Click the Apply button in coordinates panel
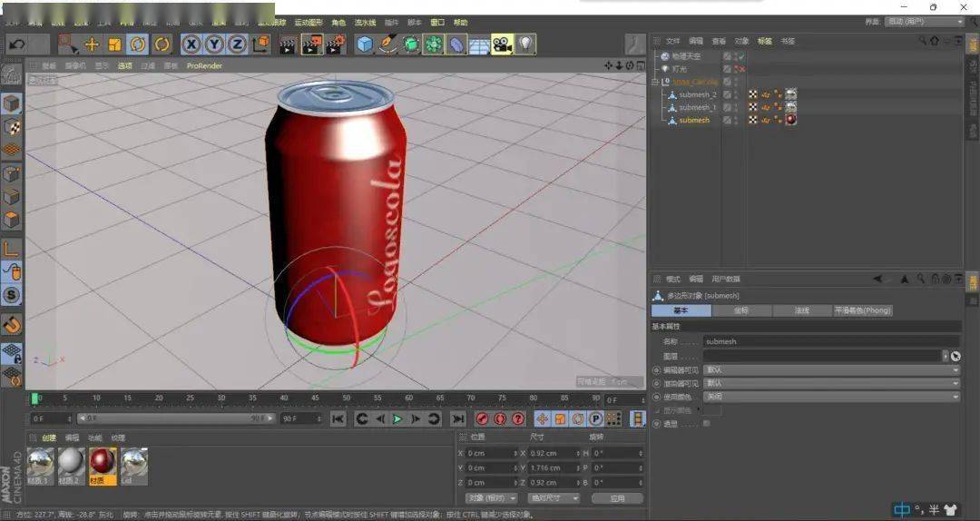The height and width of the screenshot is (521, 980). coord(617,498)
